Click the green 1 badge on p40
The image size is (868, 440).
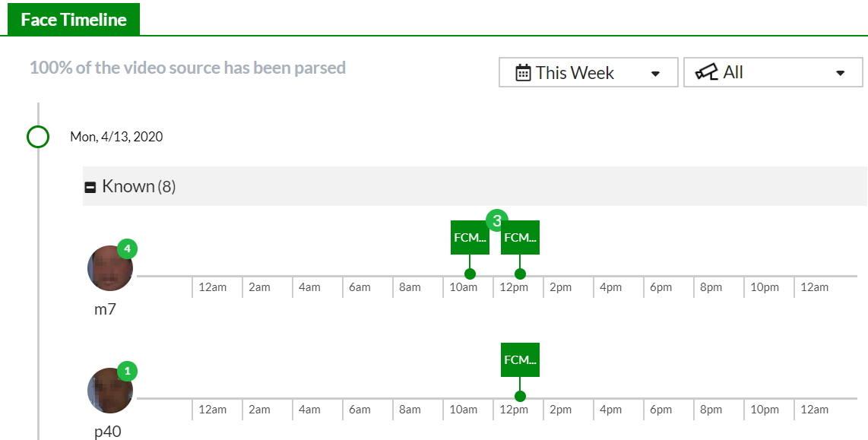(x=127, y=371)
